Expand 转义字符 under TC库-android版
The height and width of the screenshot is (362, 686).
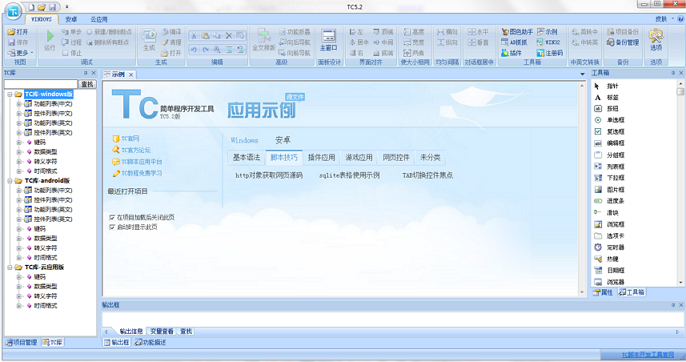[x=19, y=248]
